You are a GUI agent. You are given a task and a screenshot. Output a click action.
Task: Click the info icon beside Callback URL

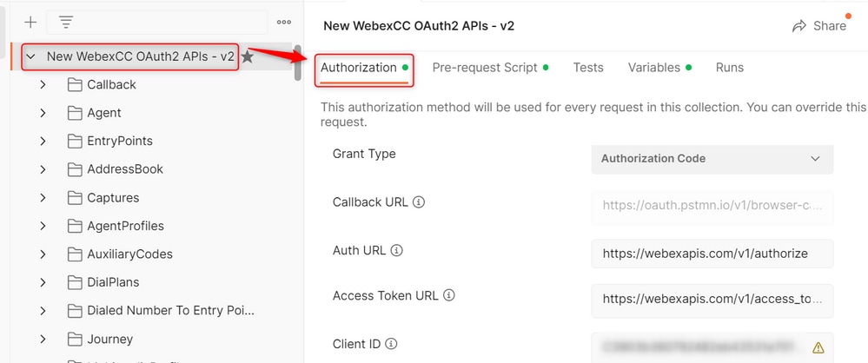pyautogui.click(x=419, y=202)
